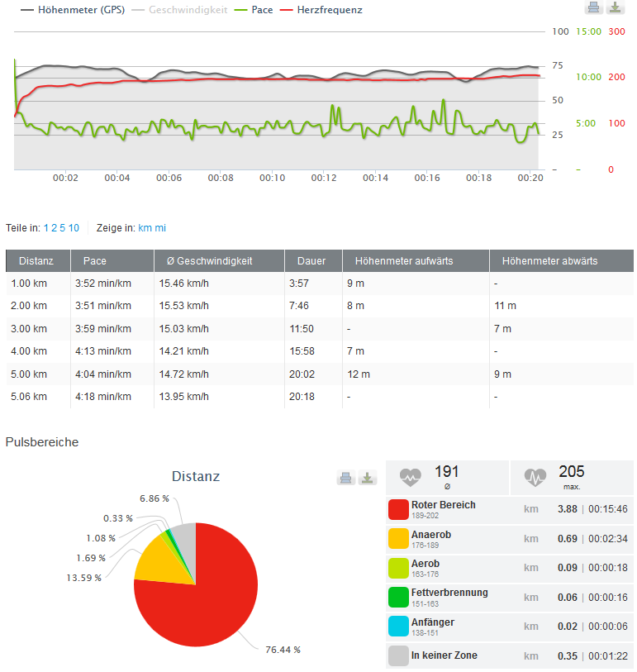Split laps into 1 km parts
Screen dimensions: 637x672
pos(46,227)
